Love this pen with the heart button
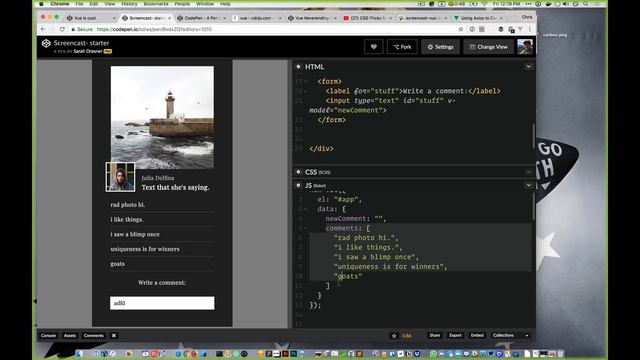Screen dimensions: 640x360 point(373,47)
